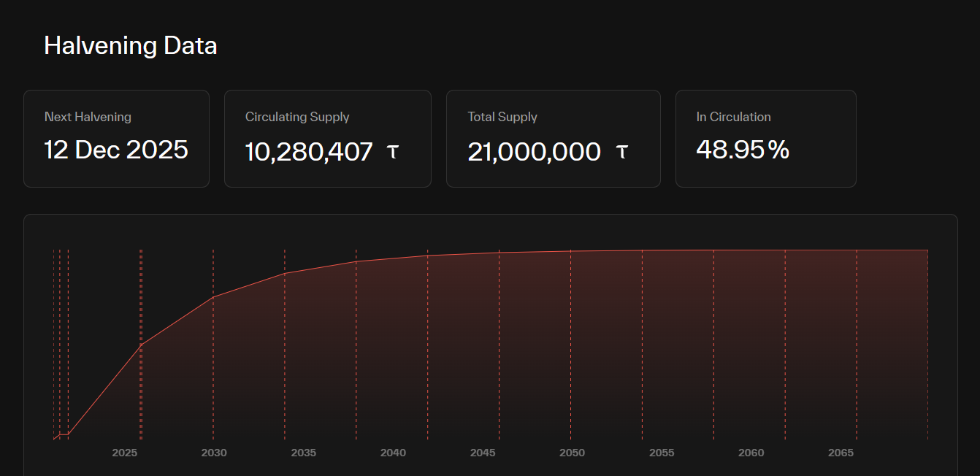This screenshot has height=476, width=980.
Task: Select the Next Halvening card label
Action: (x=88, y=117)
